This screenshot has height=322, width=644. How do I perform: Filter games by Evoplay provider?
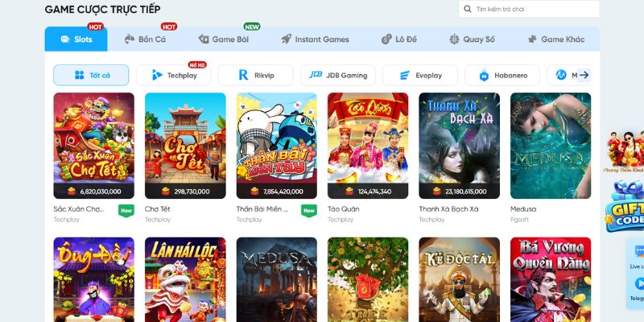(420, 75)
